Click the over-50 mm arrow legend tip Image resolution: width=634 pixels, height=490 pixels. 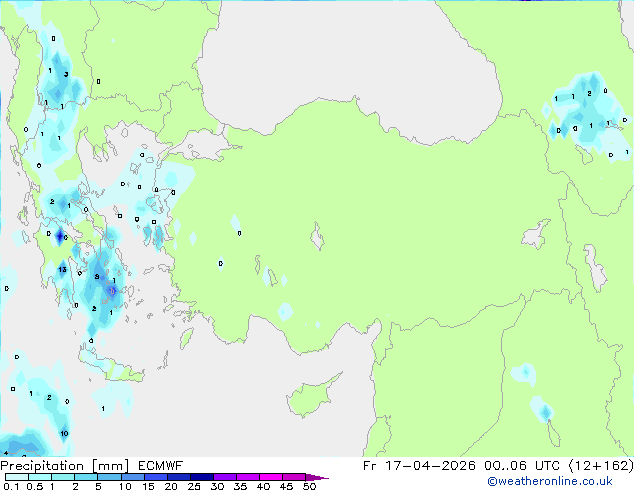tap(317, 477)
